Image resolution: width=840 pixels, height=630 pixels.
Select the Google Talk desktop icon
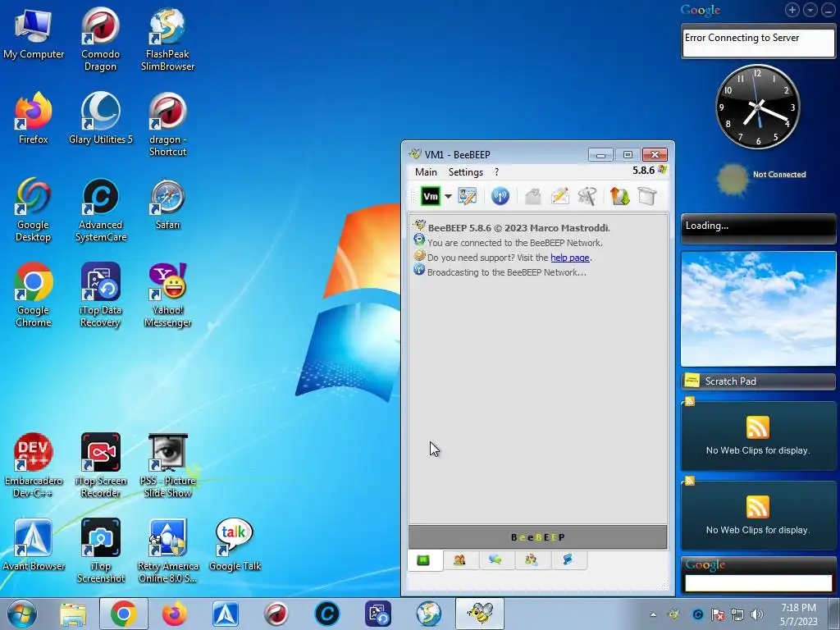tap(235, 546)
